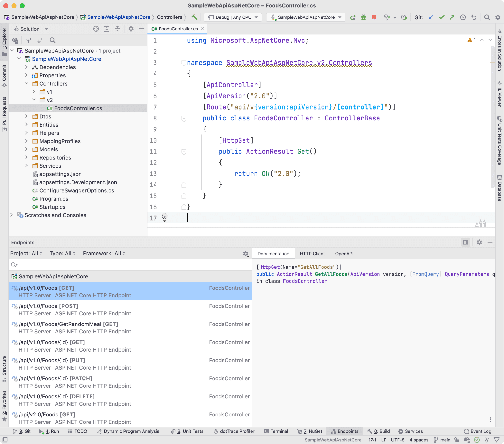Expand all nodes in Solution explorer

coord(107,29)
